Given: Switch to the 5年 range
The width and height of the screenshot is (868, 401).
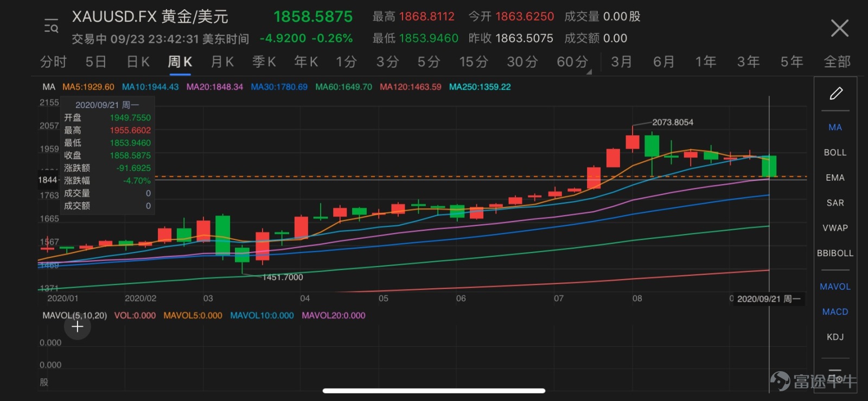Looking at the screenshot, I should pos(792,62).
